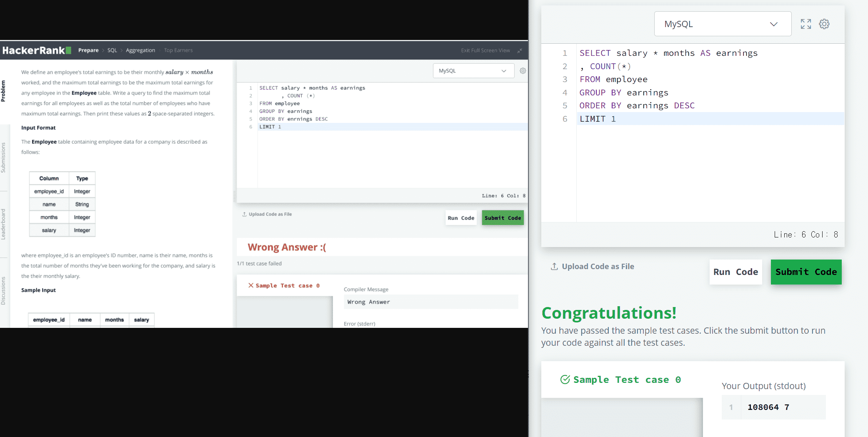
Task: Go to Aggregation breadcrumb
Action: click(x=140, y=50)
